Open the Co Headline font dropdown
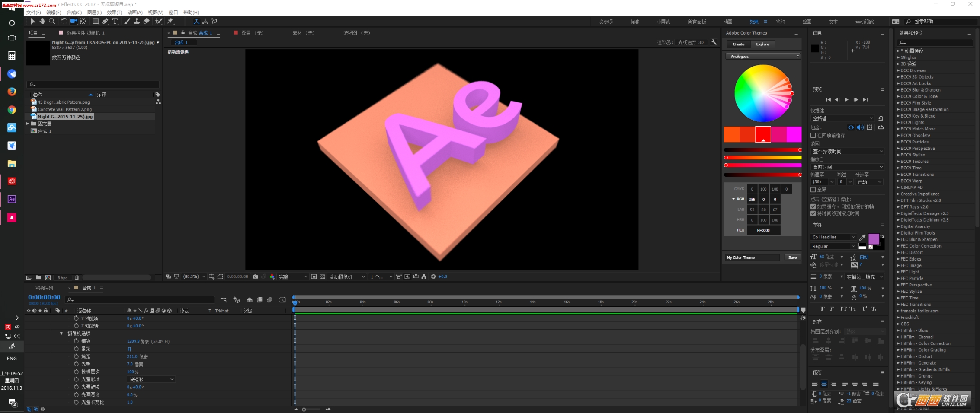The height and width of the screenshot is (413, 980). (833, 237)
